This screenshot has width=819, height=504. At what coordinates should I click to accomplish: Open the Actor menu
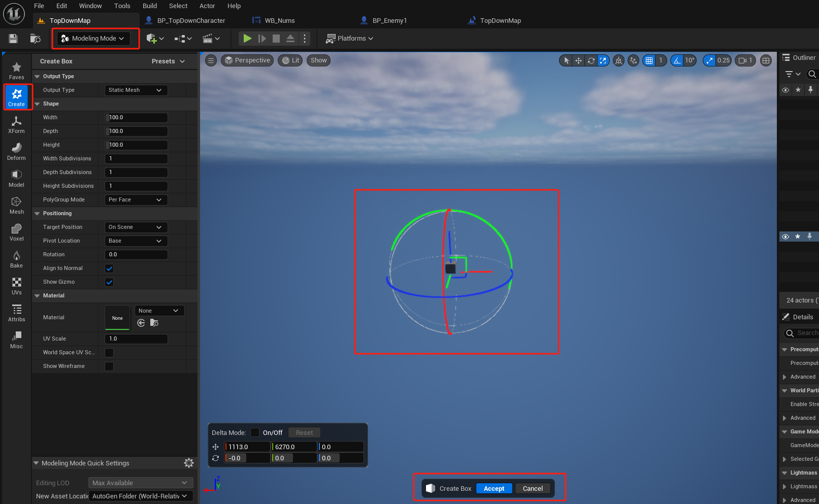207,6
